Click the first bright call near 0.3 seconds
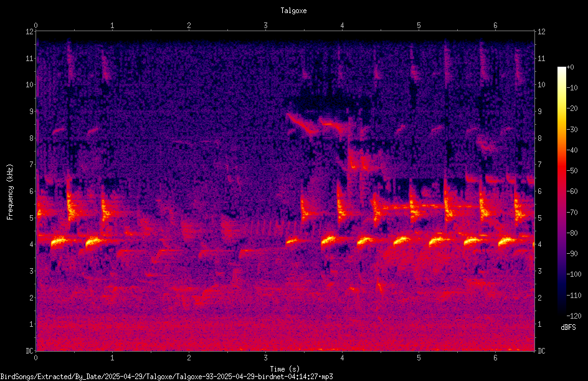 tap(59, 241)
